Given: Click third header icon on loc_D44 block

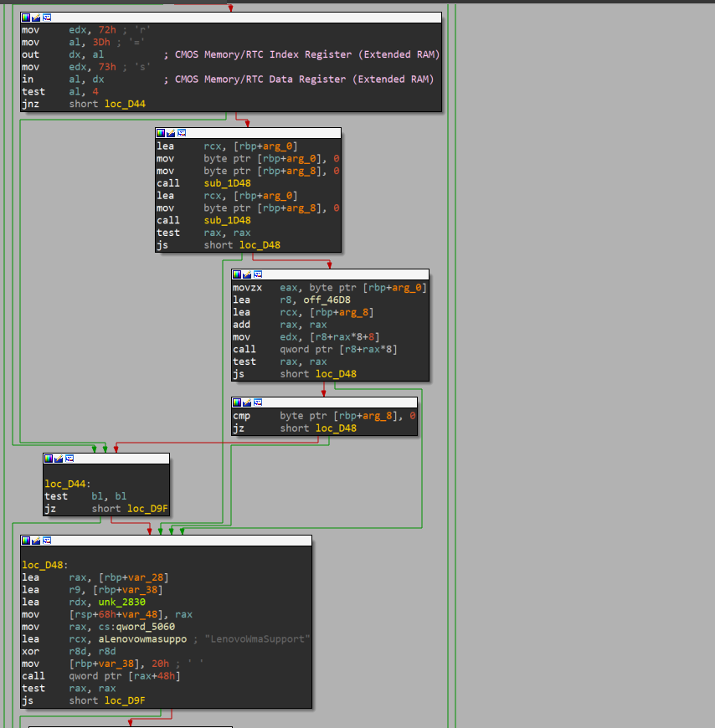Looking at the screenshot, I should (69, 459).
